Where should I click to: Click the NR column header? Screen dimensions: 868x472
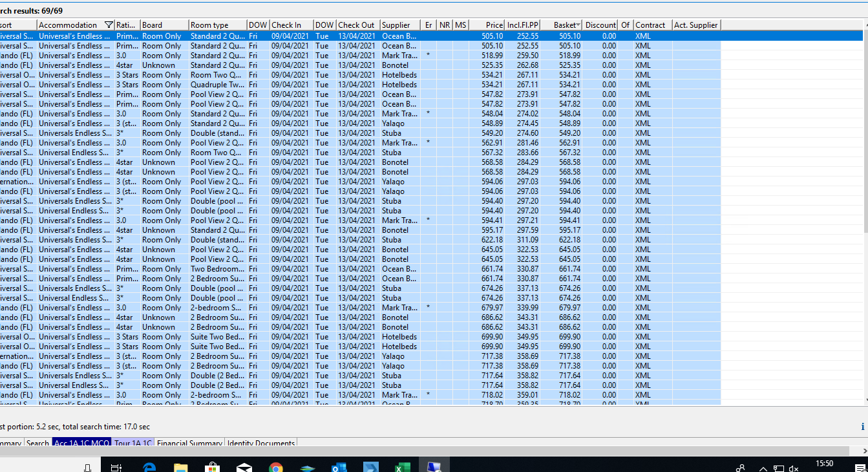point(445,25)
